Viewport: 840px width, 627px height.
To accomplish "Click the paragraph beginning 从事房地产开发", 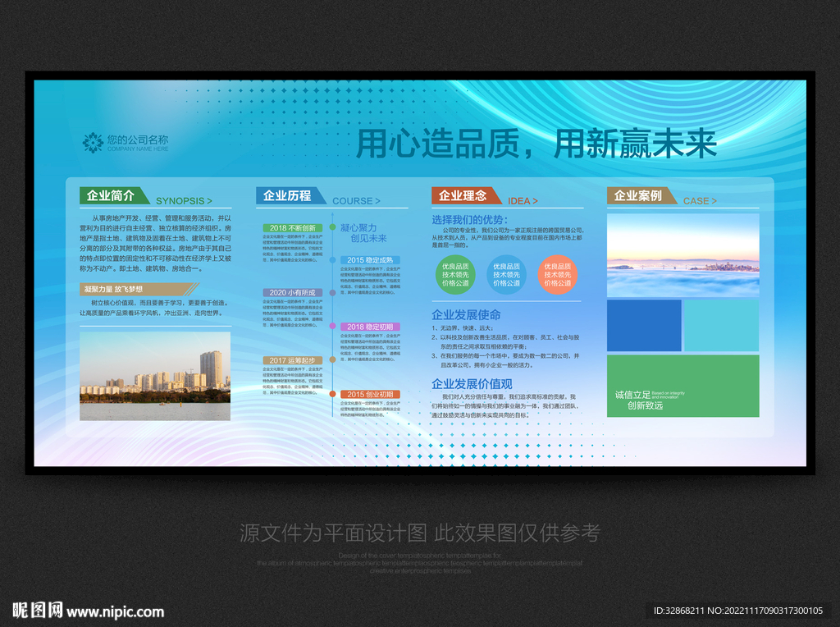I will click(x=155, y=243).
